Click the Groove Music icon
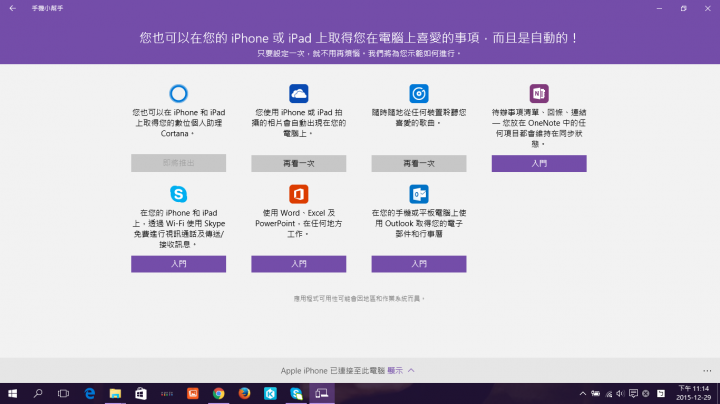The height and width of the screenshot is (404, 720). click(x=419, y=94)
